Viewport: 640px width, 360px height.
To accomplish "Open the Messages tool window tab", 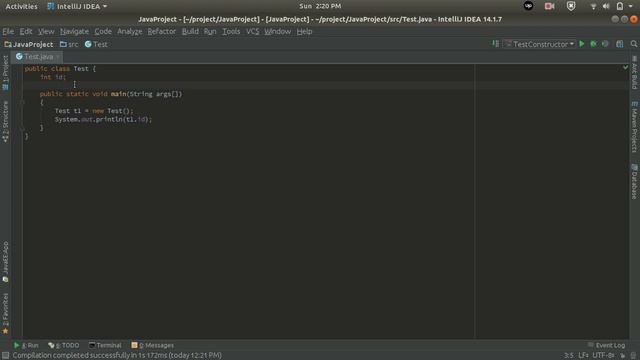I will [x=153, y=345].
